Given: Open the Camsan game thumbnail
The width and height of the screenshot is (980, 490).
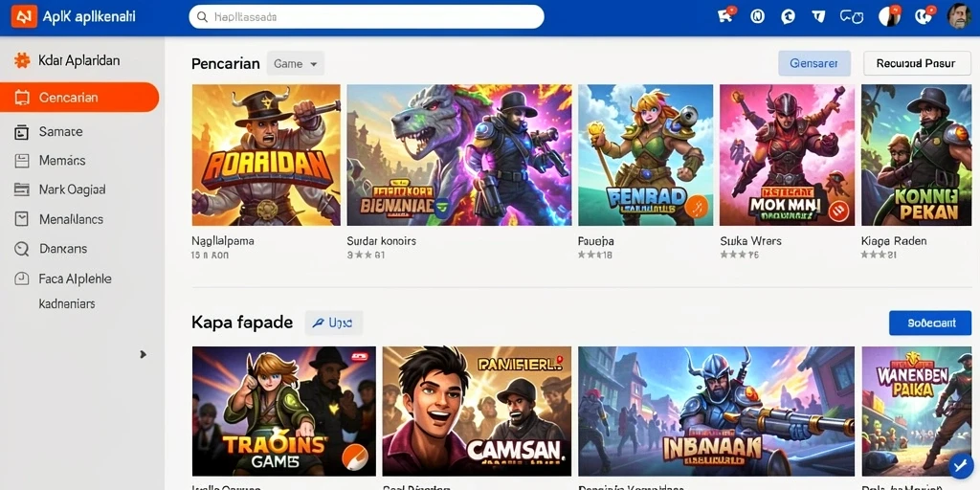Looking at the screenshot, I should point(477,412).
